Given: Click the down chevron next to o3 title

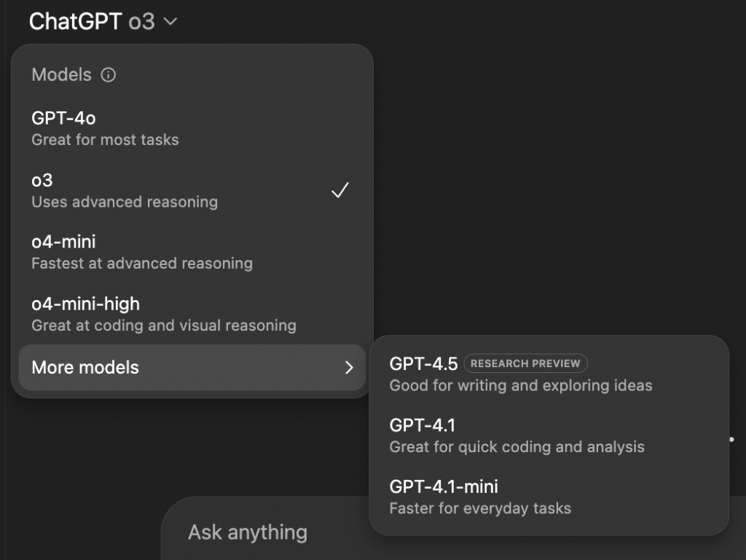Looking at the screenshot, I should 170,21.
